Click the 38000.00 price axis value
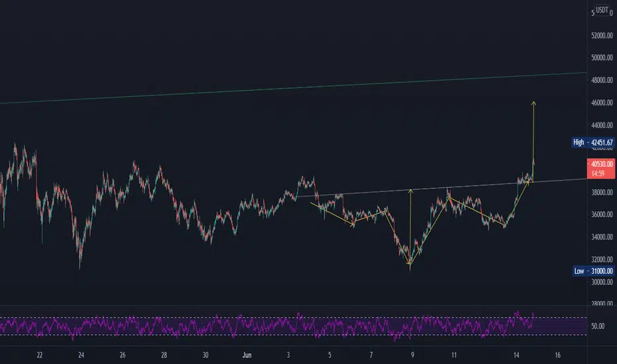 tap(602, 193)
